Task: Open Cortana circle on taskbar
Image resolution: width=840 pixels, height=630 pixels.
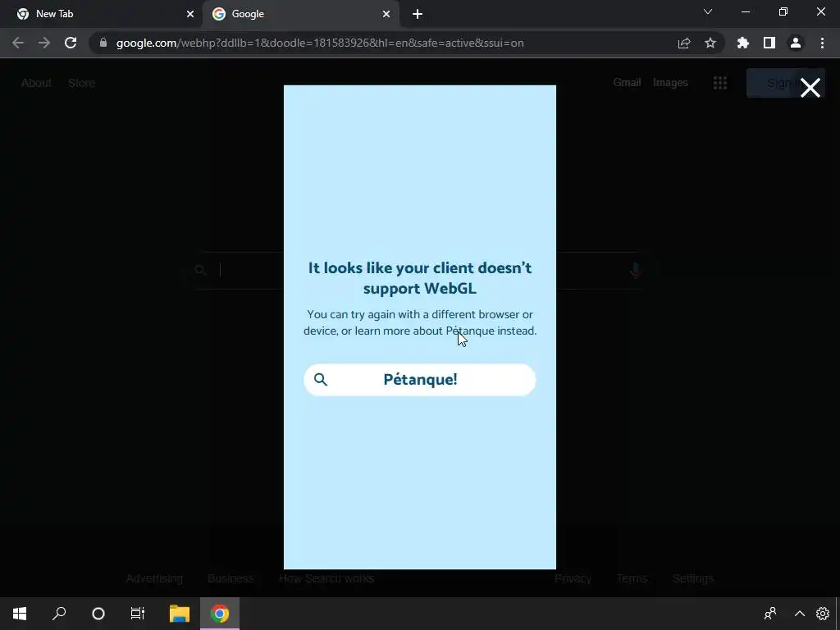Action: pyautogui.click(x=98, y=614)
